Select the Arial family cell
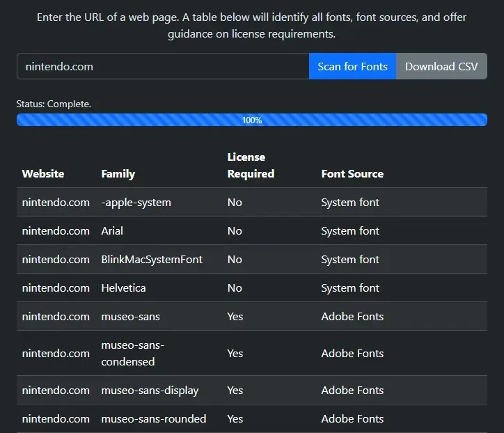504x433 pixels. point(112,231)
